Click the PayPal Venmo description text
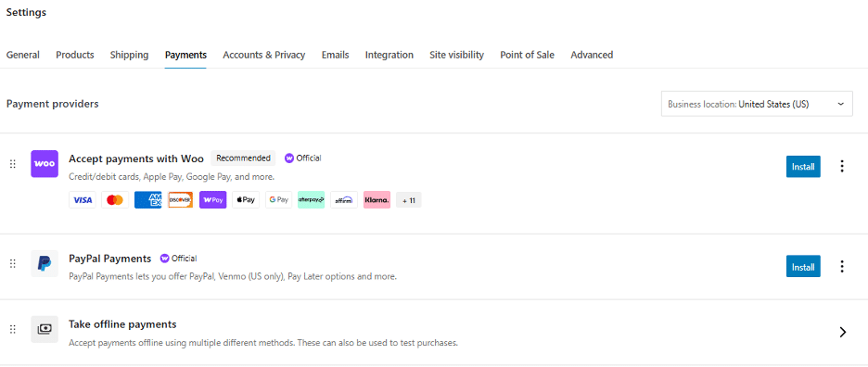Image resolution: width=868 pixels, height=367 pixels. pyautogui.click(x=233, y=276)
